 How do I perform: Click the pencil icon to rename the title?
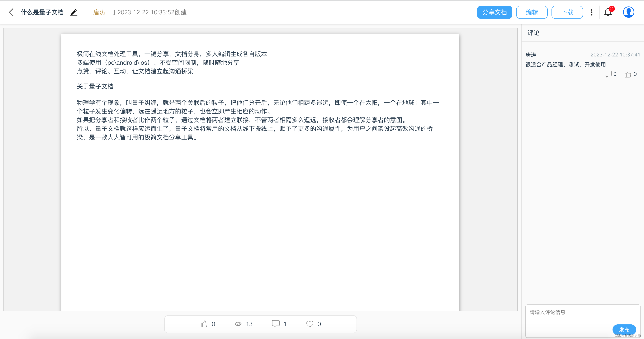(74, 12)
